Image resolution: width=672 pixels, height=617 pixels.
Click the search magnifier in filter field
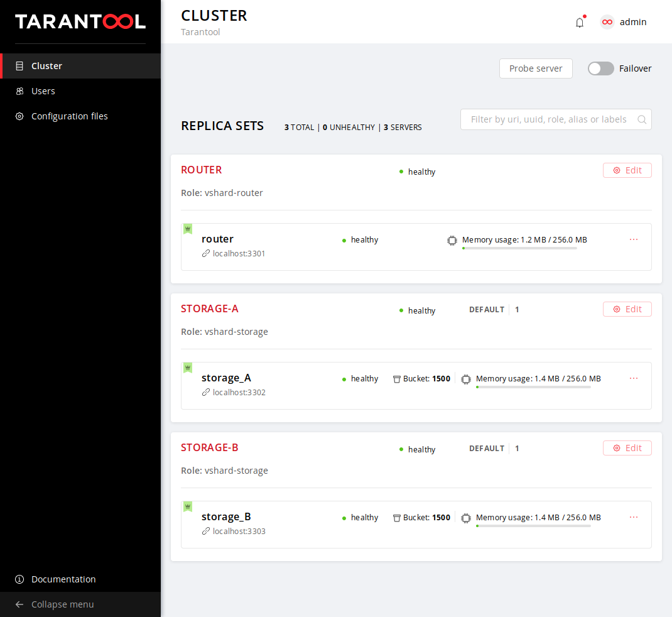click(642, 119)
